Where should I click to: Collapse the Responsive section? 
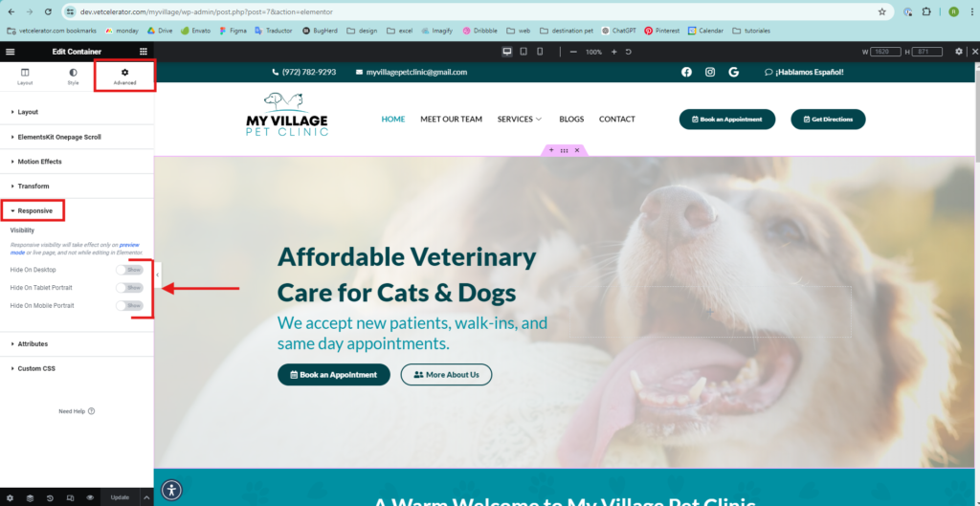(x=35, y=211)
